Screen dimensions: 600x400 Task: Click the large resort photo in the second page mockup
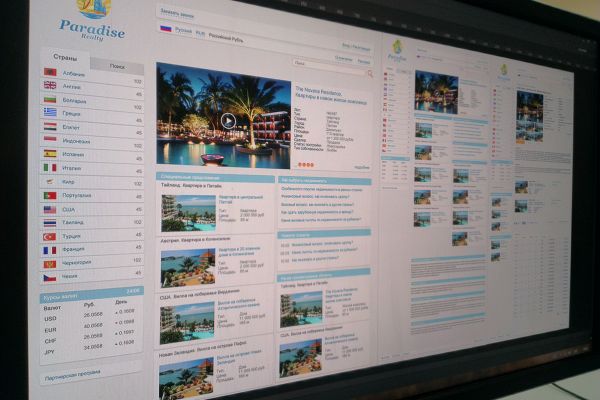point(437,92)
